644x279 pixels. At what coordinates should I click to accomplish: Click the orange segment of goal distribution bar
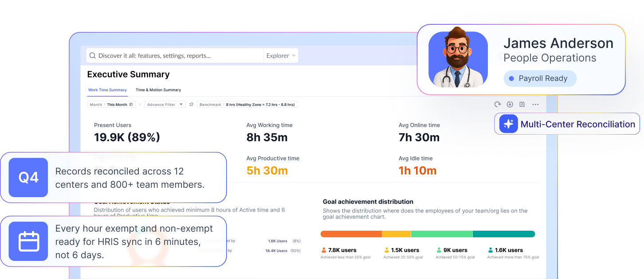pos(351,234)
